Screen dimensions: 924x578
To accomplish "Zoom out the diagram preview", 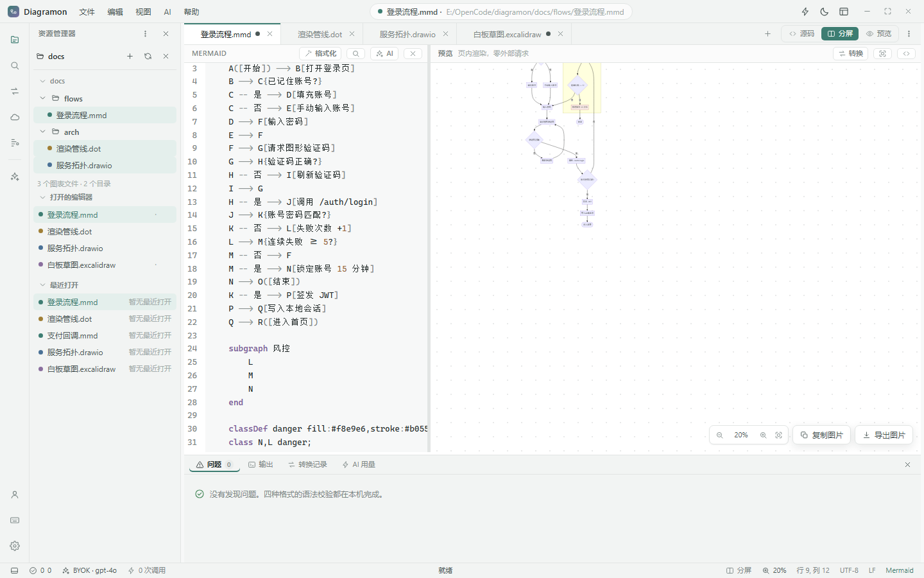I will click(x=720, y=435).
